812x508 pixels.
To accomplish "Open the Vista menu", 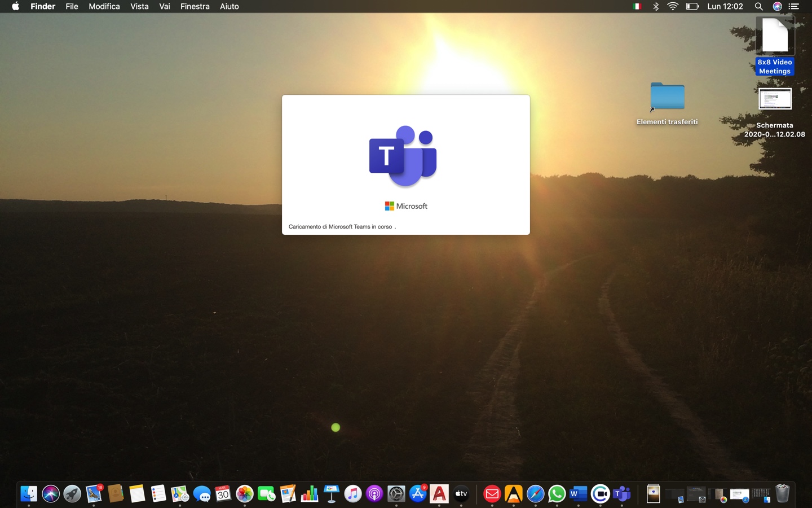I will [139, 6].
